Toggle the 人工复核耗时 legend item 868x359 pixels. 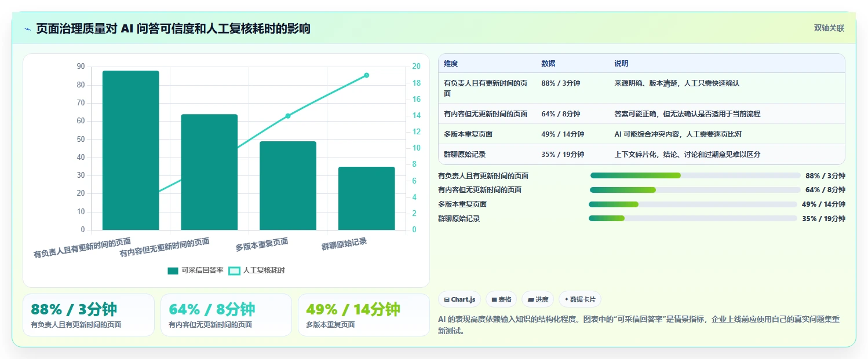click(x=257, y=270)
